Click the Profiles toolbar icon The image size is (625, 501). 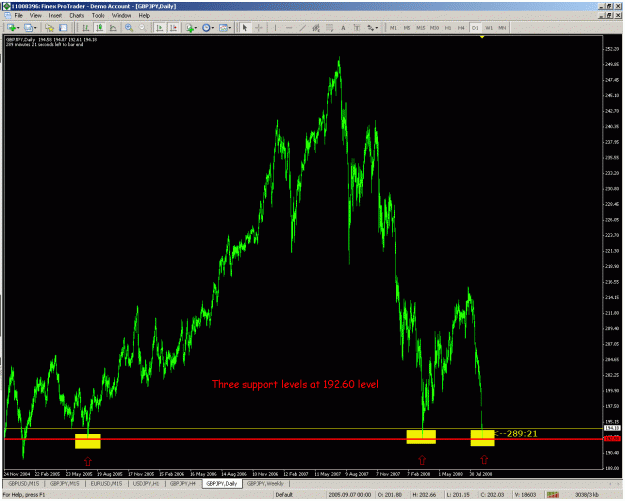point(28,28)
